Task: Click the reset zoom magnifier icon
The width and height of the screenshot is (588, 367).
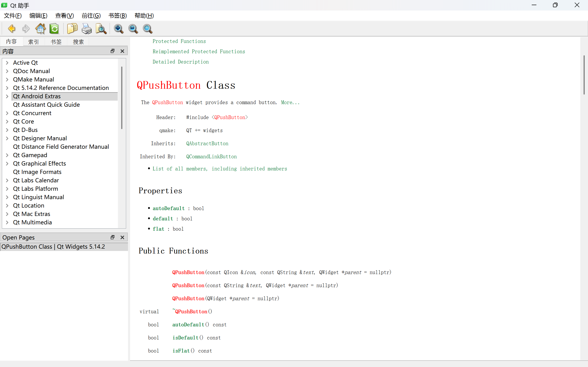Action: 148,29
